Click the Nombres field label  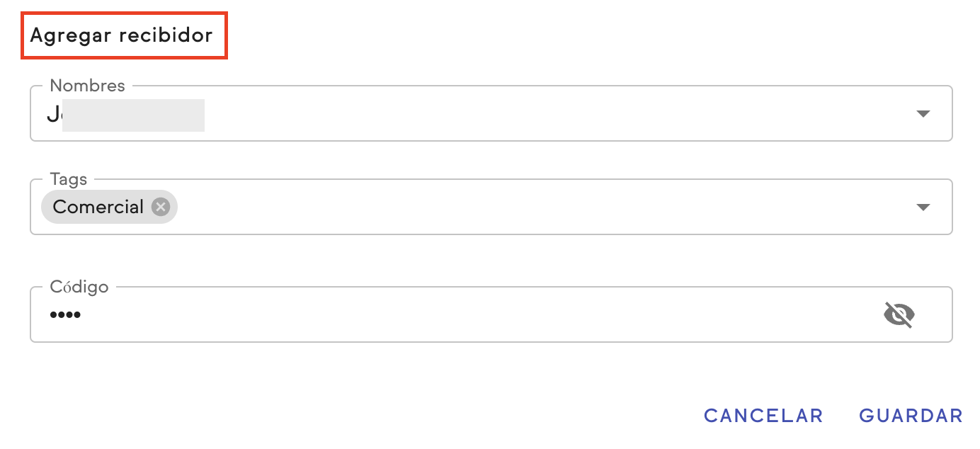click(87, 86)
